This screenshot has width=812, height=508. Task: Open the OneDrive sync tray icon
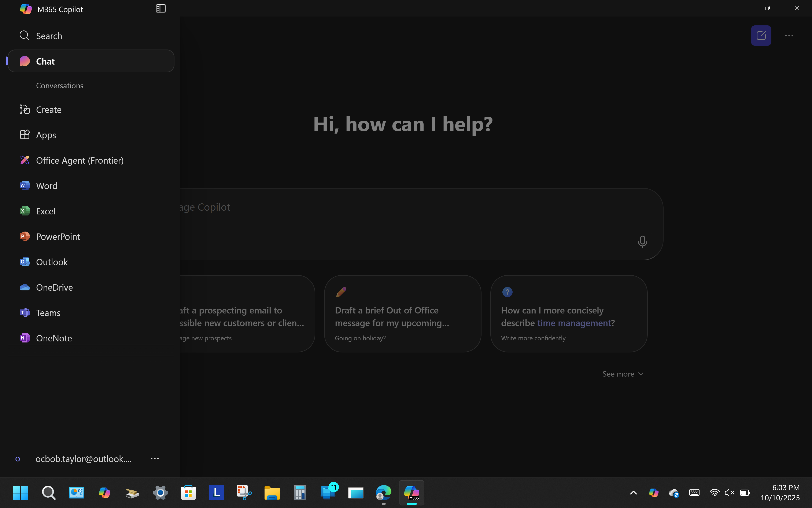click(x=674, y=493)
